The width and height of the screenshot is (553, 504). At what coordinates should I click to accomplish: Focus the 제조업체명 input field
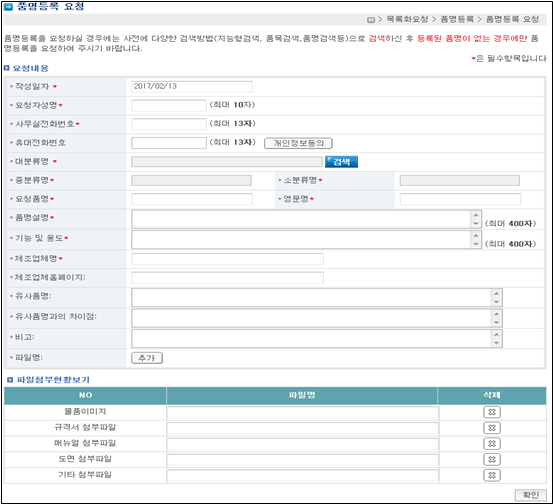227,259
